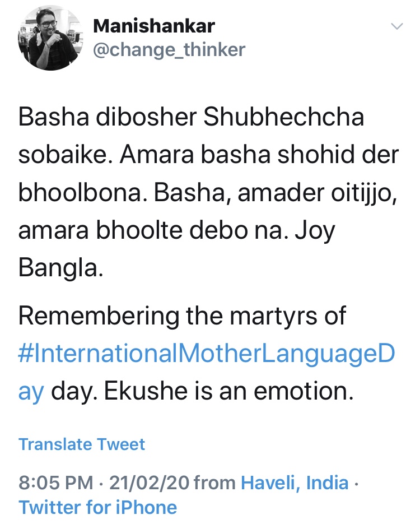Viewport: 420px width, 524px height.
Task: Open the Twitter for iPhone source link
Action: click(98, 507)
